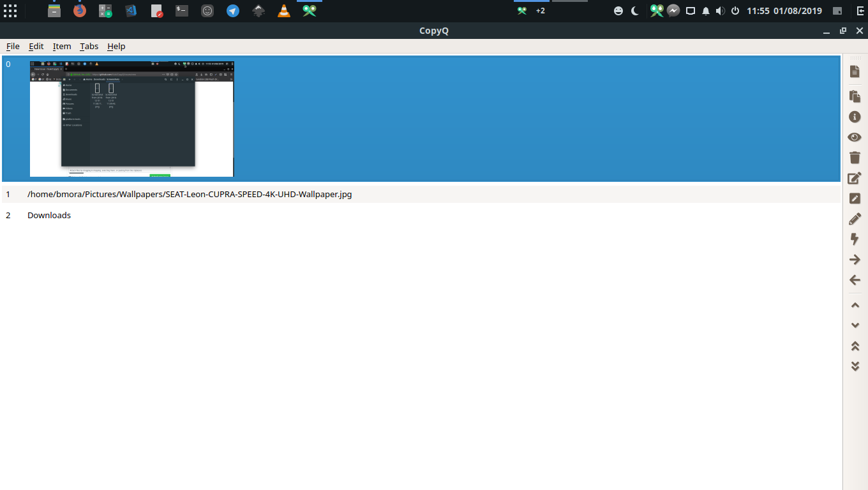Move item to bottom with double chevron down
The height and width of the screenshot is (490, 868).
click(855, 366)
